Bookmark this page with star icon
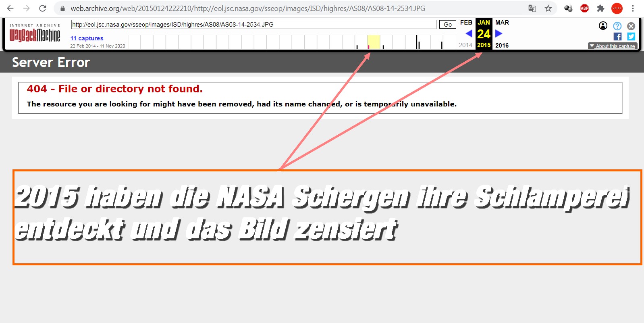 pos(548,8)
